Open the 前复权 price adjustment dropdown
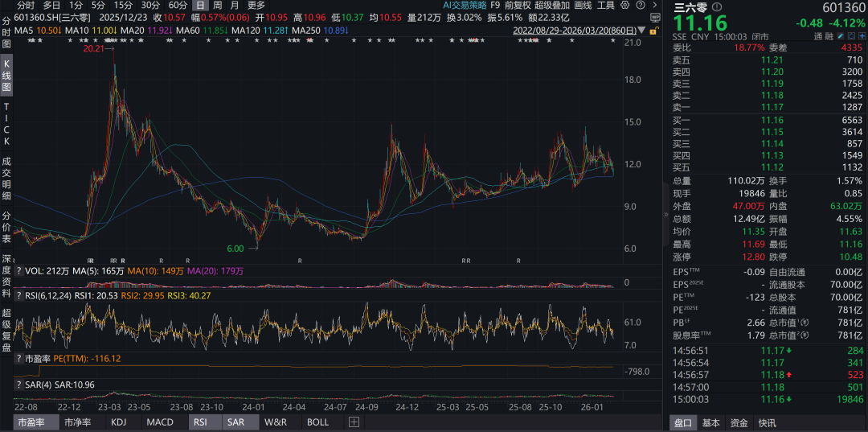This screenshot has height=432, width=868. click(517, 5)
